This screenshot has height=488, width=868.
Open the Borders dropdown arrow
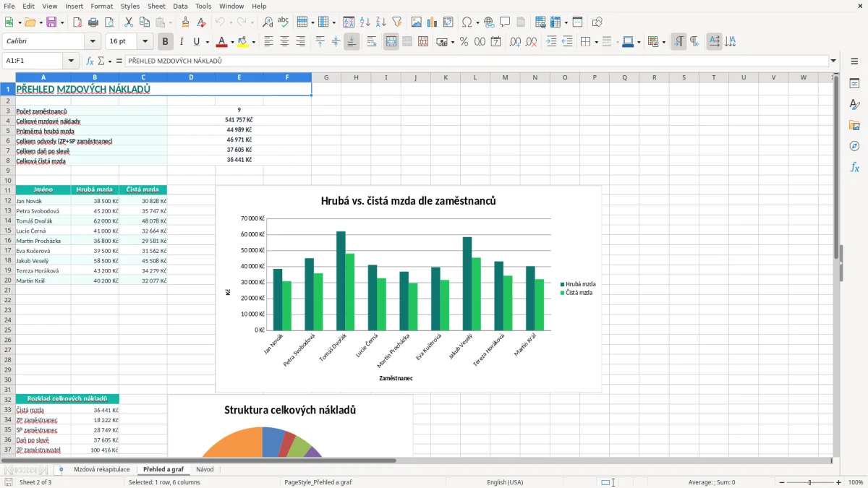click(x=596, y=42)
